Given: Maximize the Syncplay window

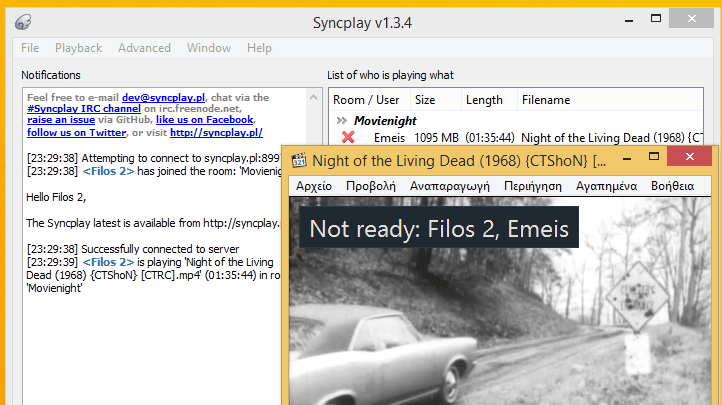Looking at the screenshot, I should [656, 18].
